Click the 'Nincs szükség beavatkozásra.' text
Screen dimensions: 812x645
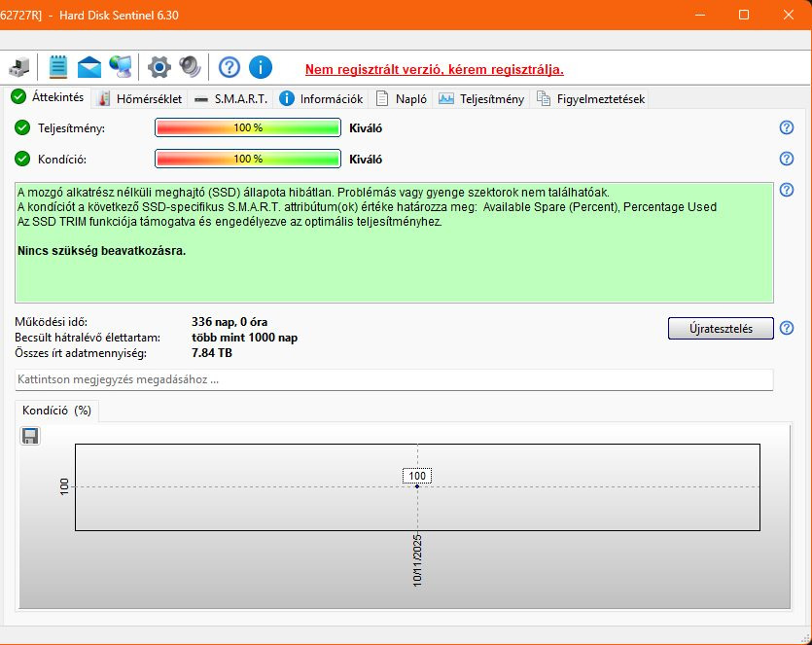(x=101, y=251)
